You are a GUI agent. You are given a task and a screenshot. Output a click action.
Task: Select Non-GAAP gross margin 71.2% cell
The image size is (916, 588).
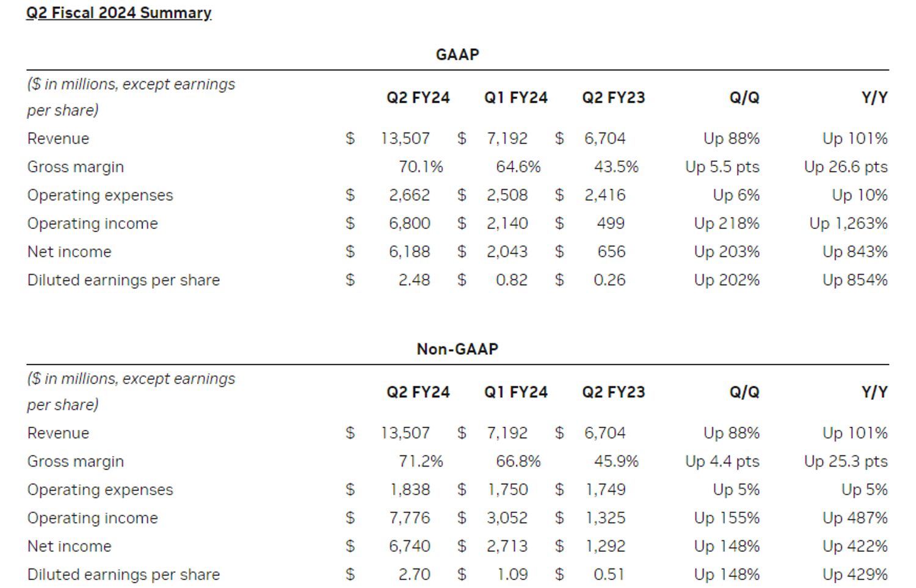coord(421,461)
